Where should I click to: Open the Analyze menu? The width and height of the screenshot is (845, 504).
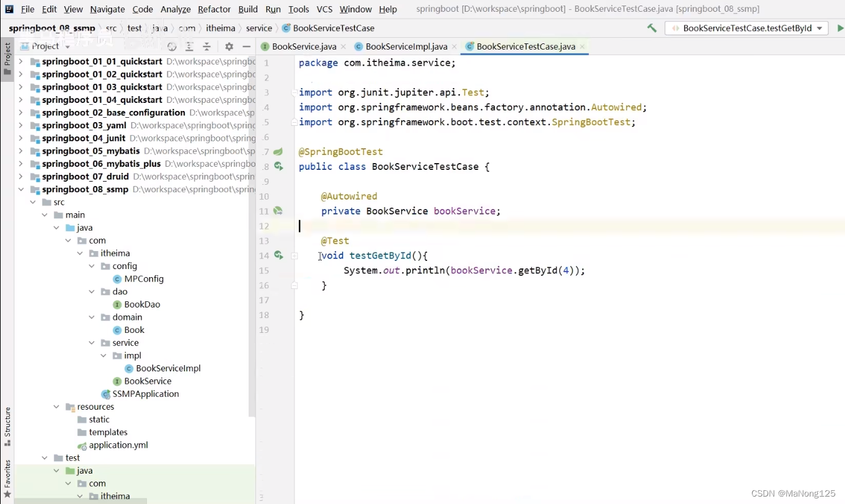tap(175, 9)
